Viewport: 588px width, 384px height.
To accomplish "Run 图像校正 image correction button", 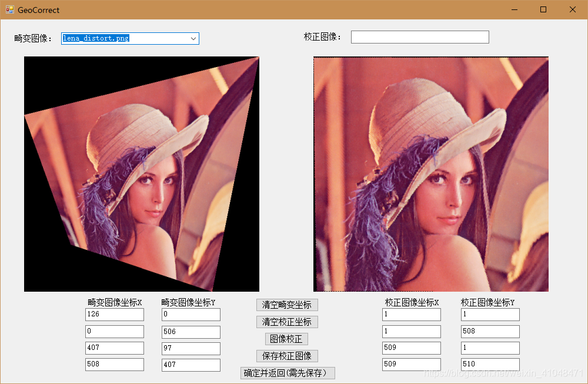I will (x=286, y=339).
